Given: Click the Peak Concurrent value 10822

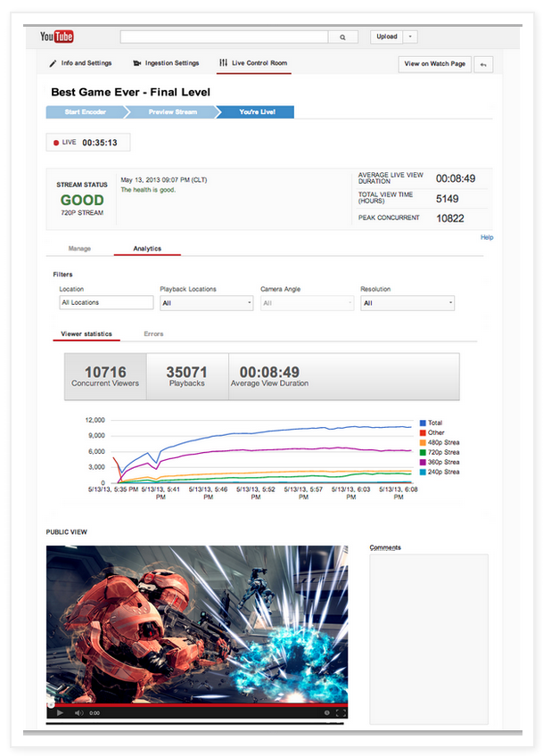Looking at the screenshot, I should pos(450,218).
